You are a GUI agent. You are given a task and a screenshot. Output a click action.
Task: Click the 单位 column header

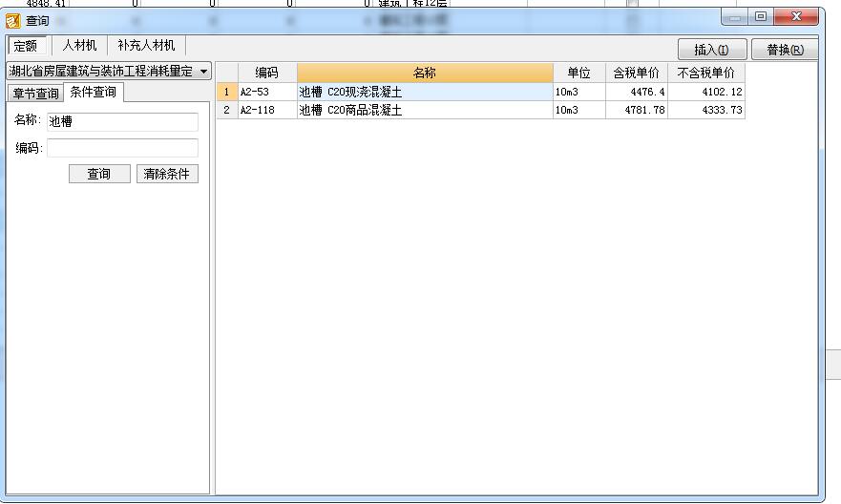tap(579, 73)
